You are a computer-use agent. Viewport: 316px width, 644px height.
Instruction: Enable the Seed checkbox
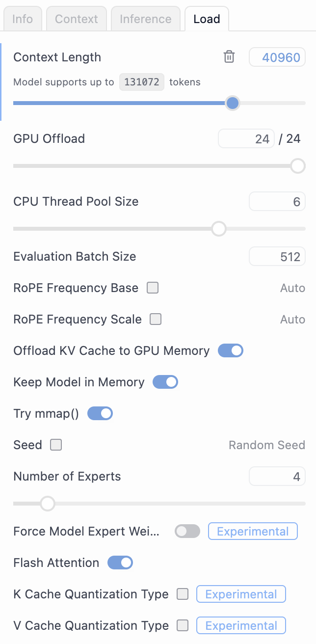coord(56,445)
